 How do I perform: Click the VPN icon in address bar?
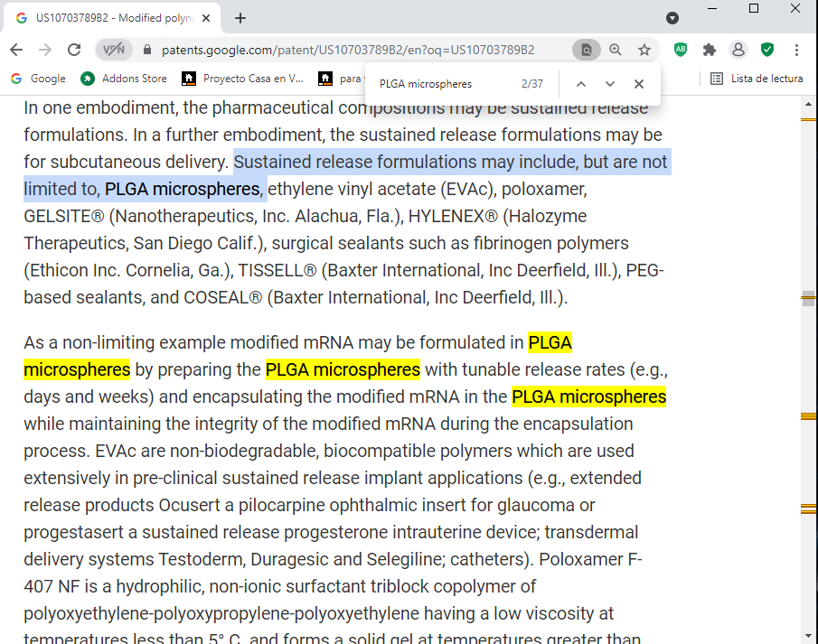coord(114,50)
